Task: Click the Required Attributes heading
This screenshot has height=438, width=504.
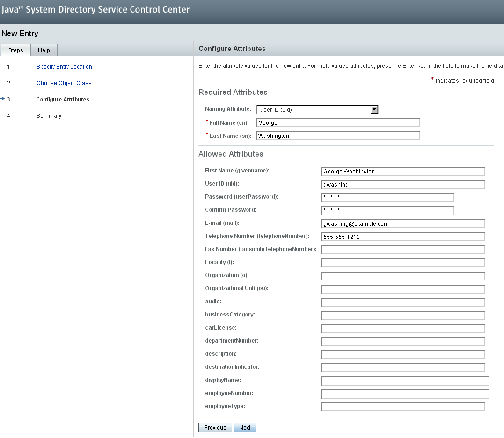Action: pyautogui.click(x=233, y=92)
